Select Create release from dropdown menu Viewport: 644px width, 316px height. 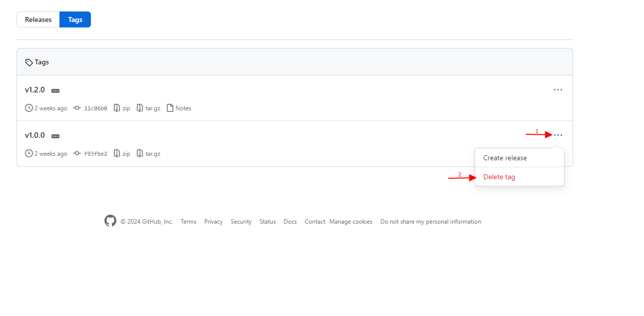click(x=505, y=158)
